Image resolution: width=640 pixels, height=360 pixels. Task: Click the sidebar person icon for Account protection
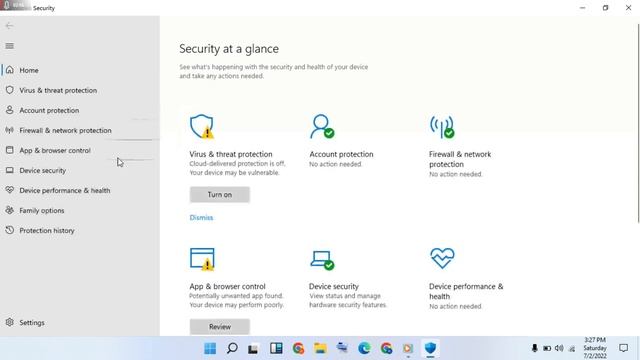point(10,110)
